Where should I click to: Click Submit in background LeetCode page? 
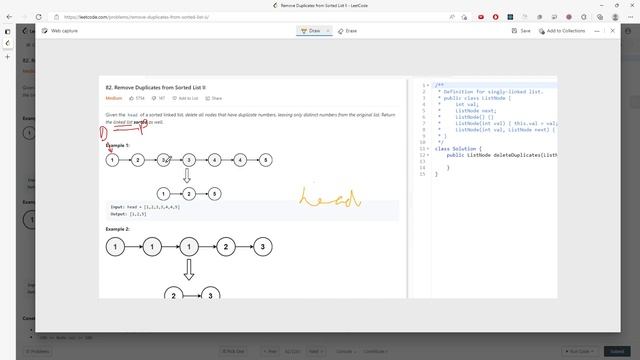[617, 351]
